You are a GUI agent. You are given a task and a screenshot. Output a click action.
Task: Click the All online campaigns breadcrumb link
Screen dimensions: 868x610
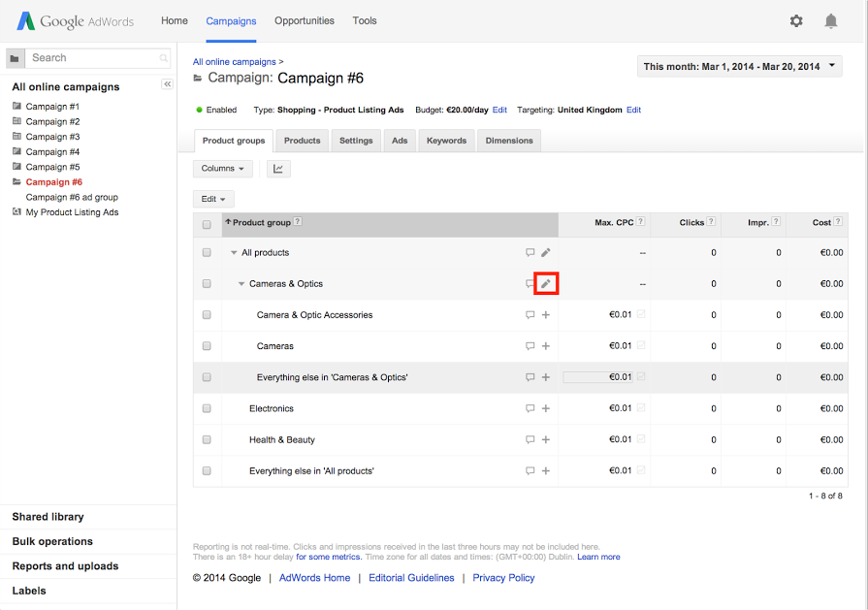click(234, 62)
